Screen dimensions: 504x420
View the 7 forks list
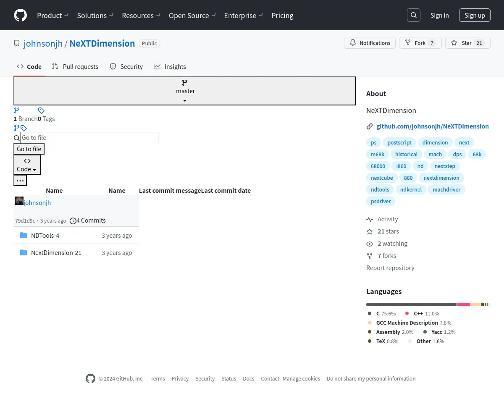pyautogui.click(x=381, y=256)
